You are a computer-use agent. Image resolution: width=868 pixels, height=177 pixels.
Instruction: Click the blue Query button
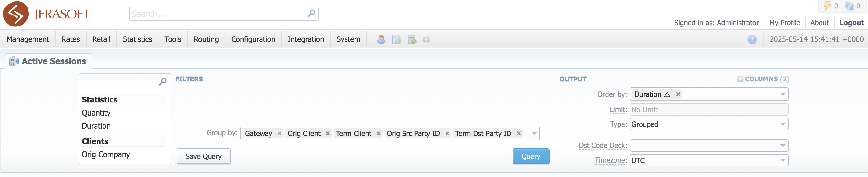531,157
